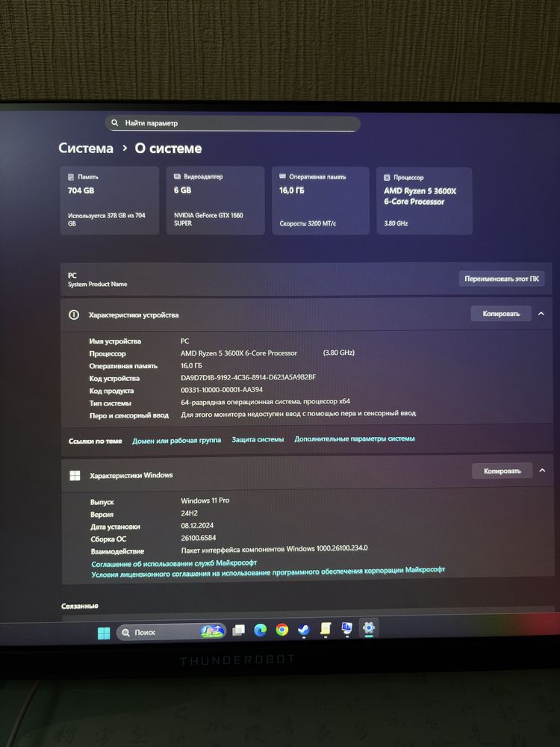Click the info icon beside 'Характеристики устройства'

tap(74, 315)
